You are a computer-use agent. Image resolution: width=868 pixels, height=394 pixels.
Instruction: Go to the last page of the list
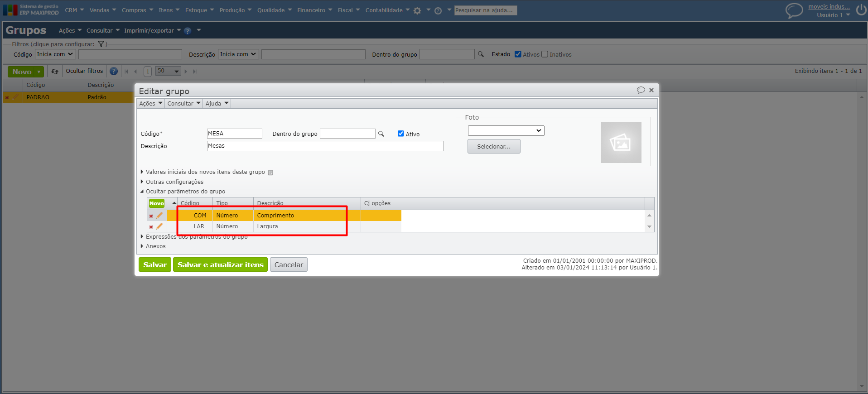coord(195,72)
